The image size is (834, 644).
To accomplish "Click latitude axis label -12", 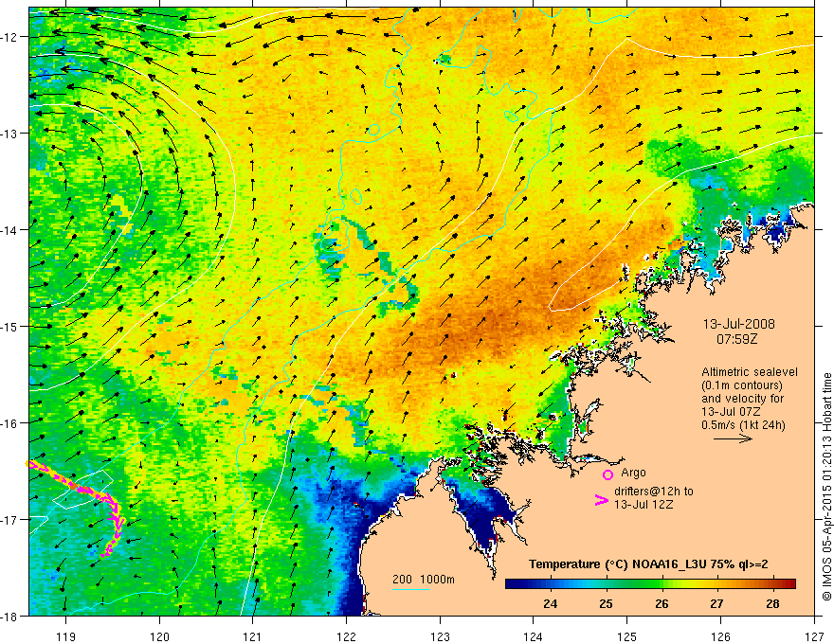I will pyautogui.click(x=10, y=37).
